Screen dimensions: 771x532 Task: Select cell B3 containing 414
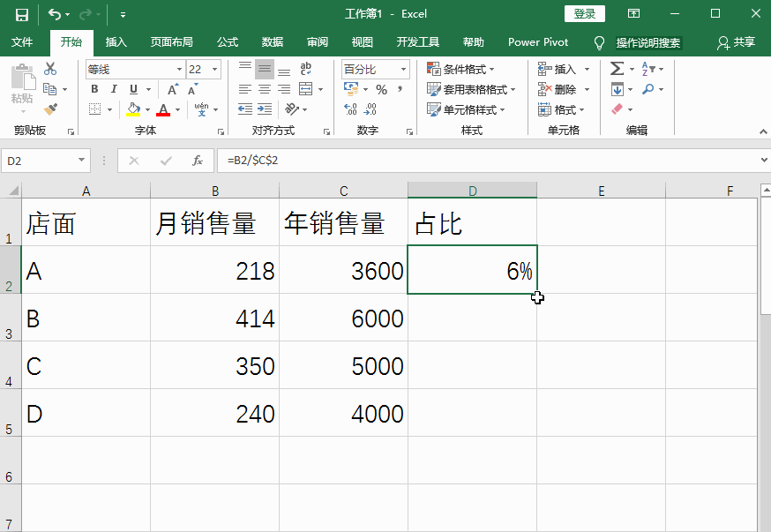215,318
